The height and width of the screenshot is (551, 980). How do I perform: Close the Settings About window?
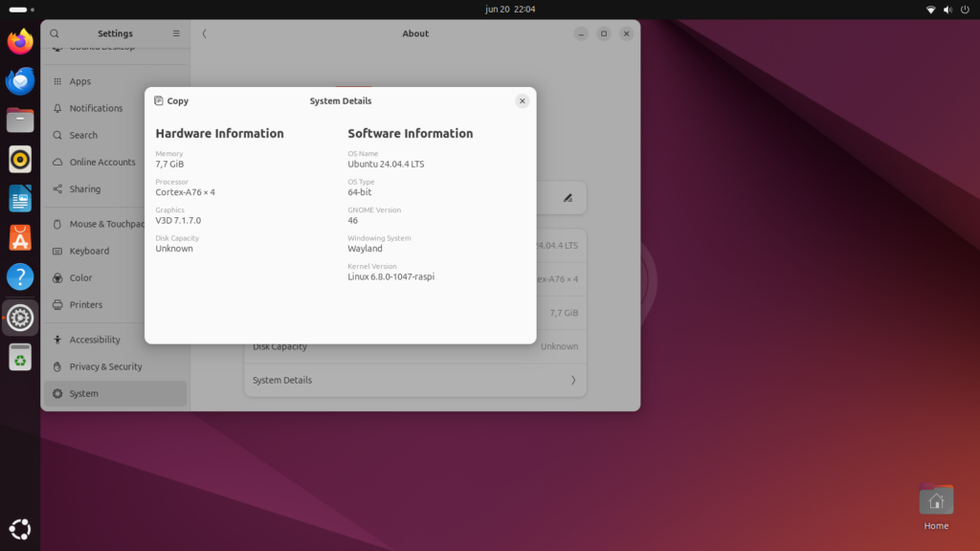point(626,33)
